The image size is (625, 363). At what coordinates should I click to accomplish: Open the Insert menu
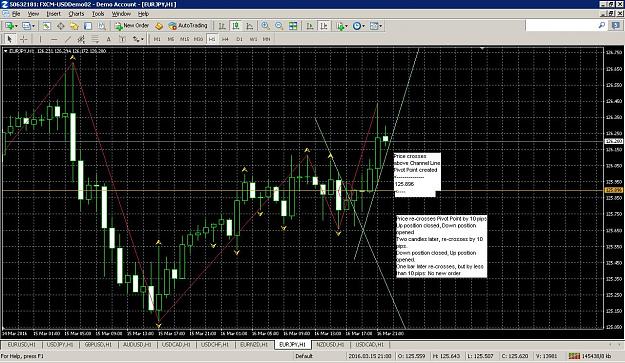(53, 14)
